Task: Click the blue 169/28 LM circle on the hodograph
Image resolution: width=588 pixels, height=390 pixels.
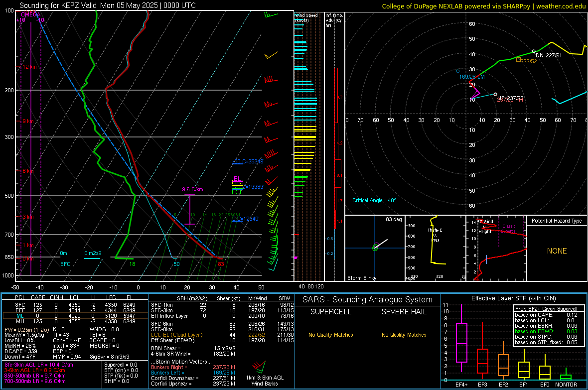Action: [x=458, y=71]
